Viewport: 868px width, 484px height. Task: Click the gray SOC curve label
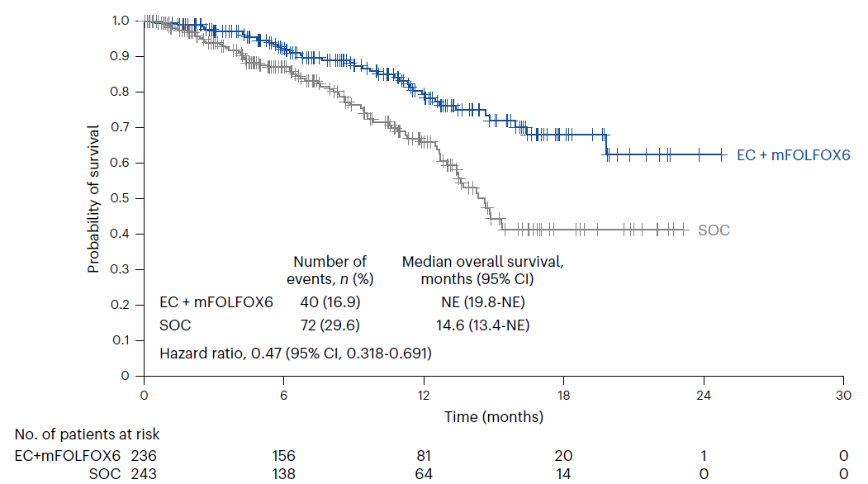[714, 230]
